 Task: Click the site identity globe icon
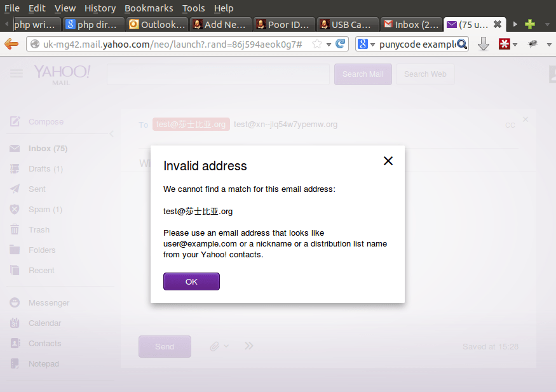35,44
